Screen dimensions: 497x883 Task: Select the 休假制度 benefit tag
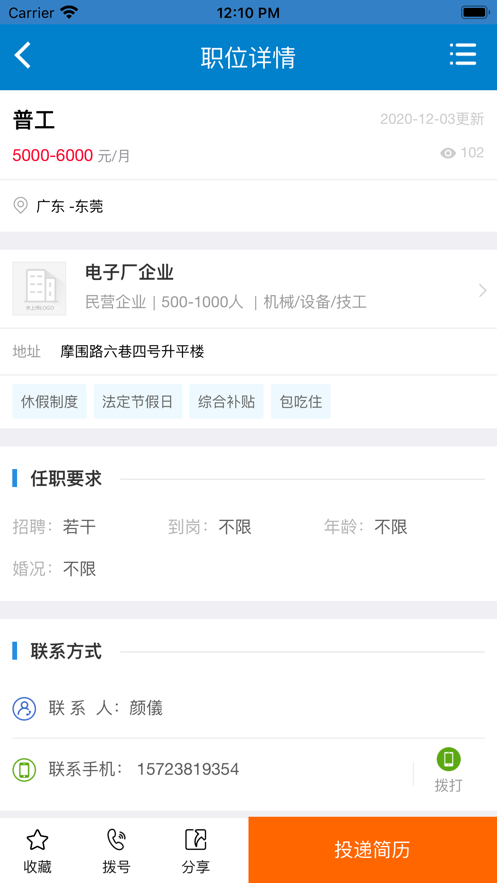(50, 402)
